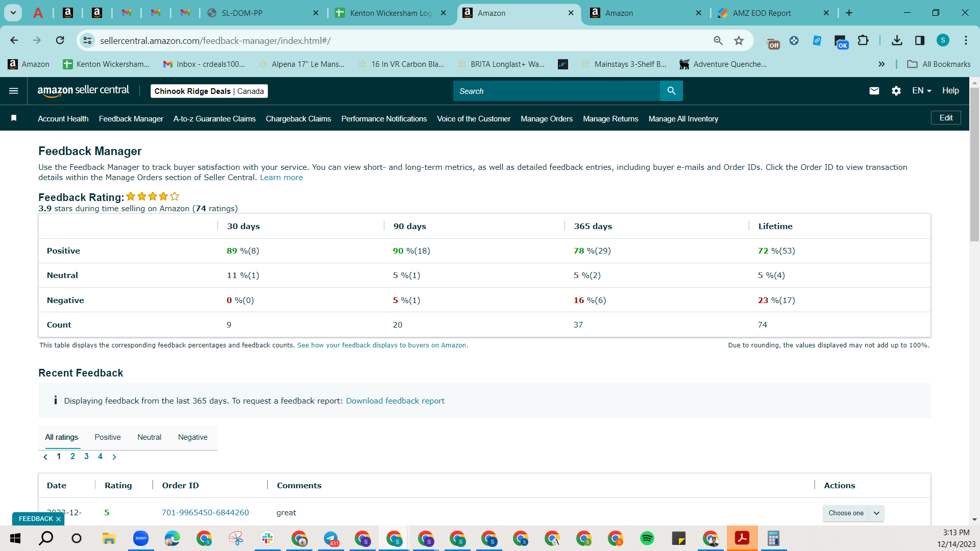Open Account Health menu item

(x=63, y=119)
